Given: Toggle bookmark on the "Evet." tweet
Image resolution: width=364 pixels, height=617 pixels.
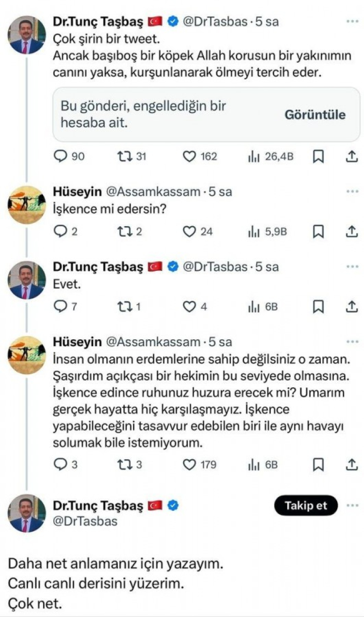Looking at the screenshot, I should coord(318,307).
